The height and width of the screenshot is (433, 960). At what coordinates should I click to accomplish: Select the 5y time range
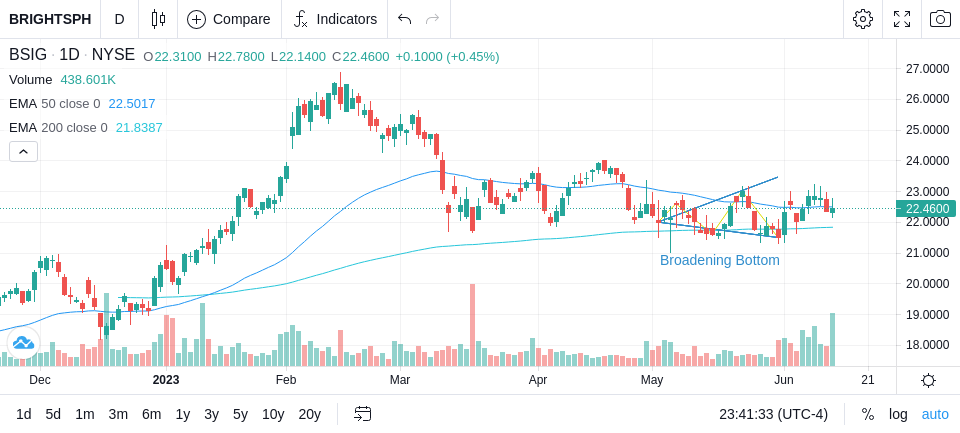[x=240, y=415]
